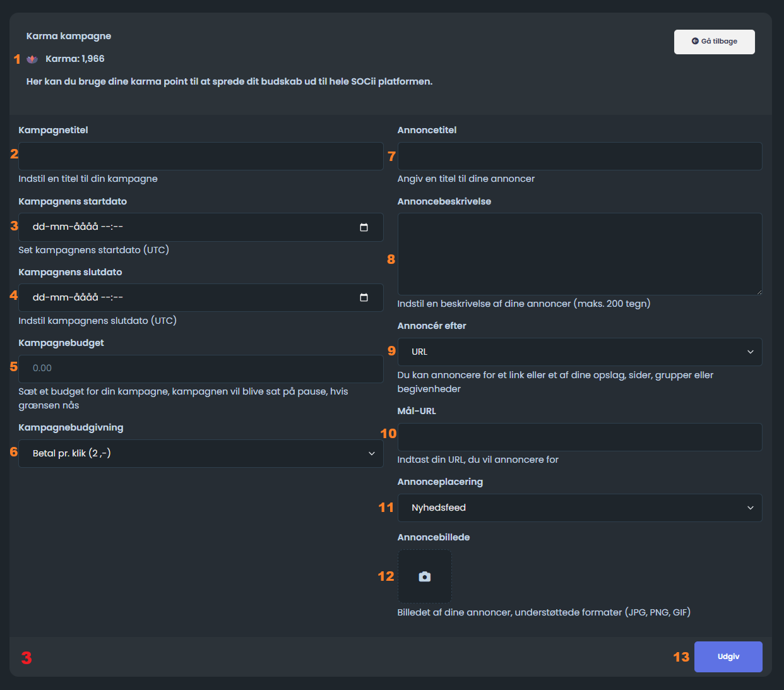Expand the Annonceplacering Nyhedsfeed dropdown

[579, 508]
